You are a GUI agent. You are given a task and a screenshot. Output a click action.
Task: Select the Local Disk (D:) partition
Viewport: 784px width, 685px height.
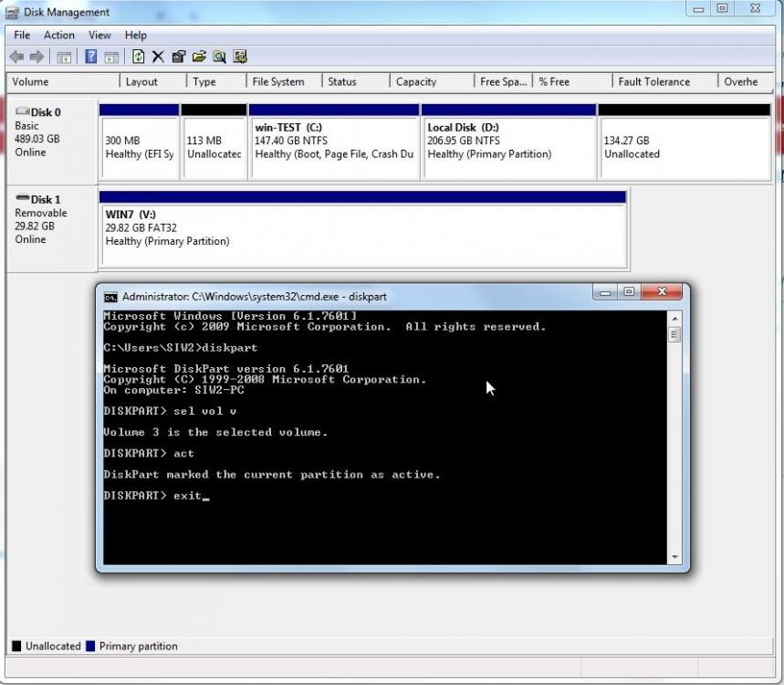[x=507, y=142]
